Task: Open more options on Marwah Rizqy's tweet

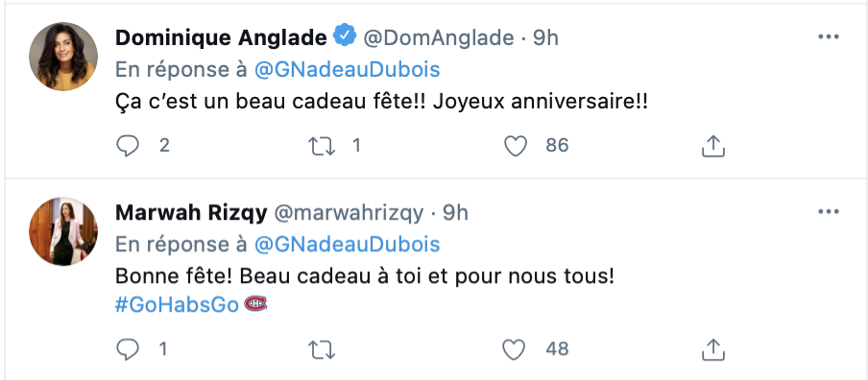Action: click(x=829, y=212)
